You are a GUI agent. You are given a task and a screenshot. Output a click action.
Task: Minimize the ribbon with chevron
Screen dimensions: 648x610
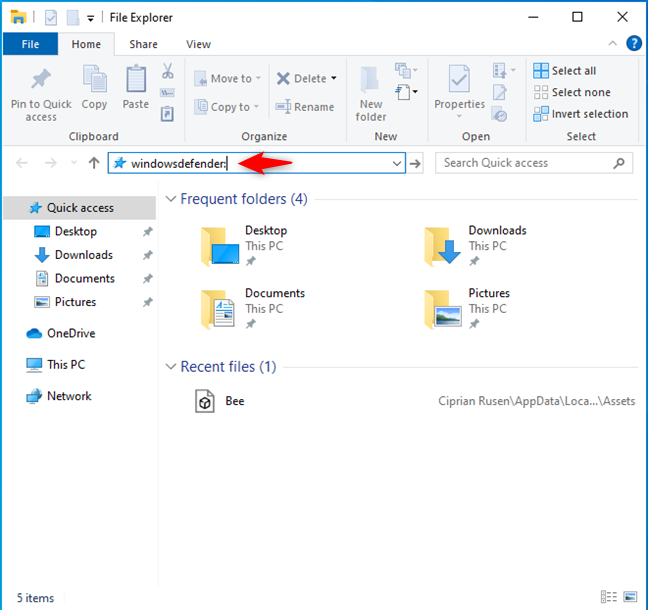(x=612, y=43)
